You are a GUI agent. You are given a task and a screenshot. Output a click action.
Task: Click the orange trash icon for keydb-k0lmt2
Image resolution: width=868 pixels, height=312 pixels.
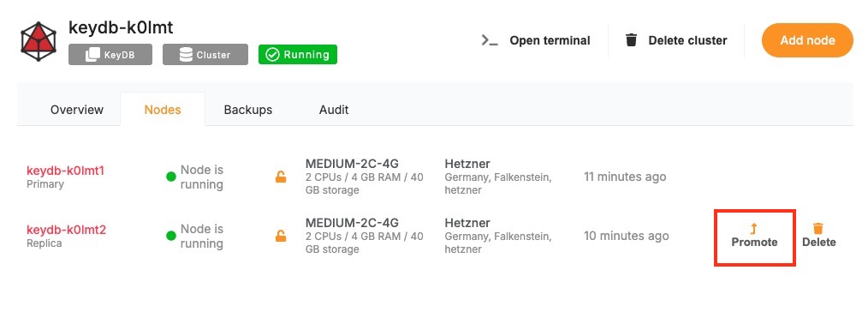[x=818, y=228]
